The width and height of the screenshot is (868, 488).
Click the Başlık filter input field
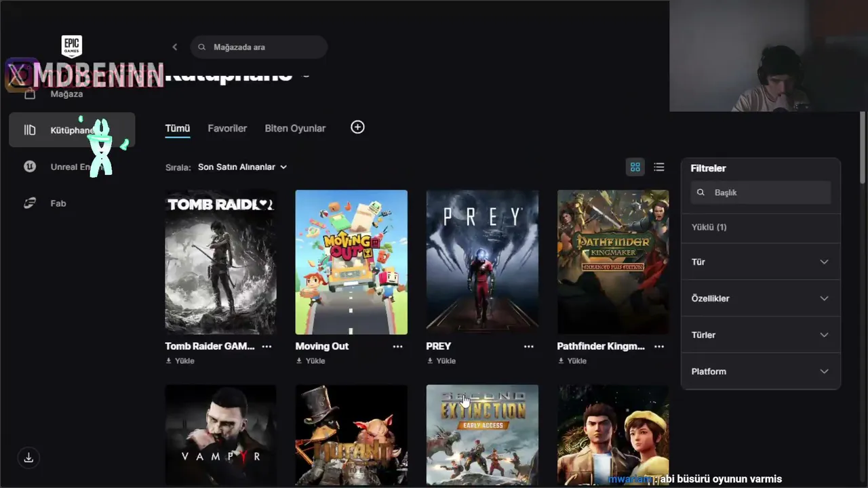click(x=761, y=192)
